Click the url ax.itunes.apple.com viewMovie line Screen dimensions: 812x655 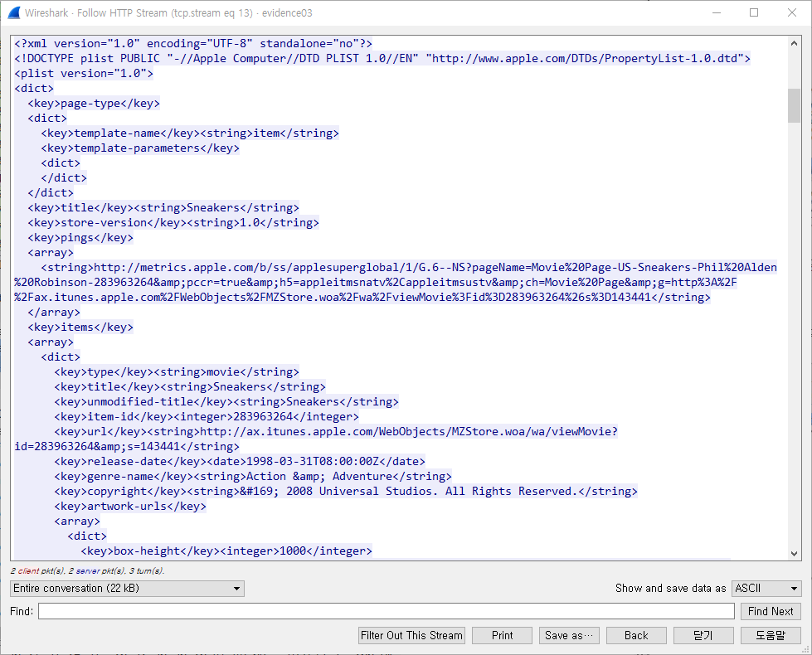(x=336, y=431)
